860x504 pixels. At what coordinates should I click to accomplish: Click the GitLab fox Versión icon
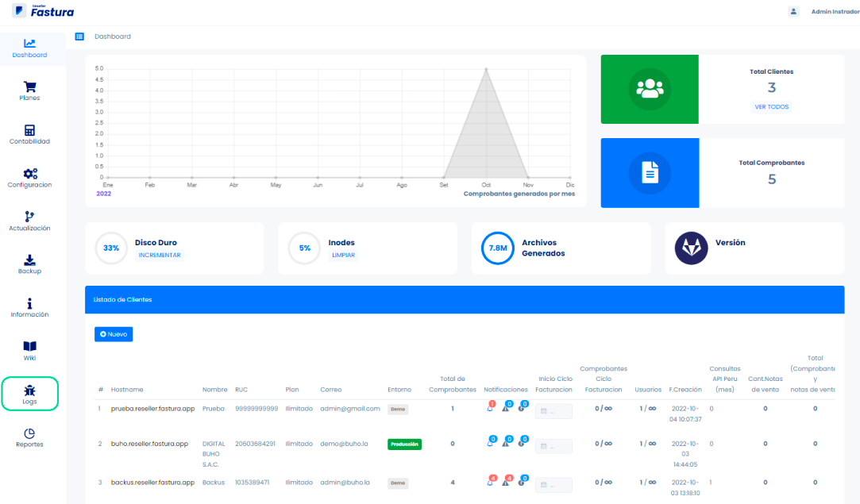coord(691,248)
